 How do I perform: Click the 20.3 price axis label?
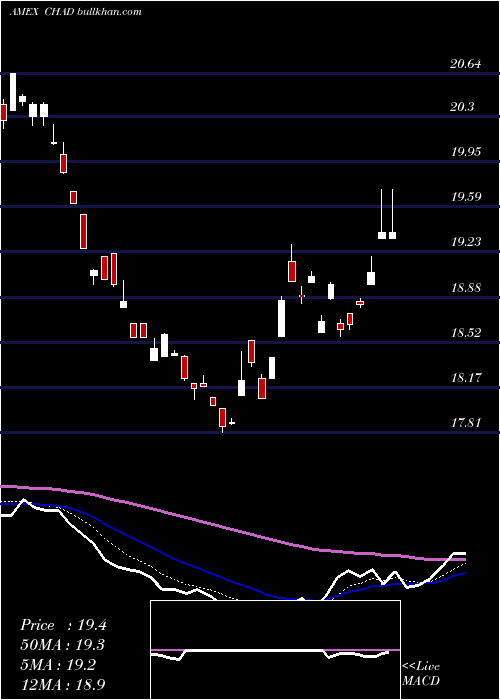click(462, 107)
